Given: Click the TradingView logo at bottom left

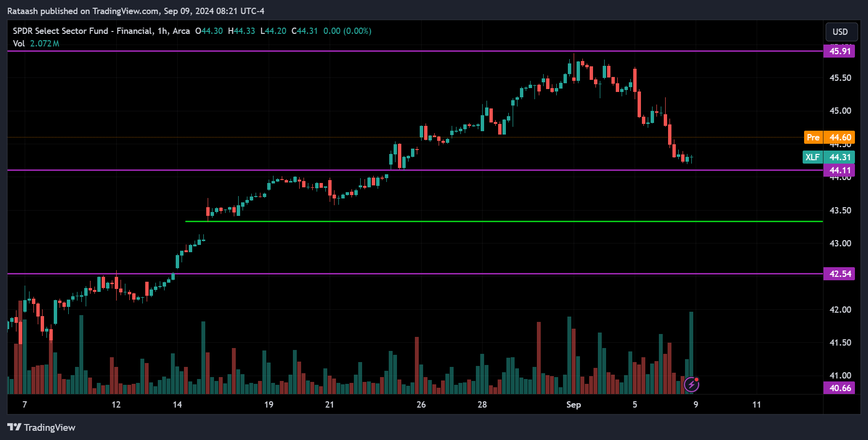Looking at the screenshot, I should click(x=42, y=427).
